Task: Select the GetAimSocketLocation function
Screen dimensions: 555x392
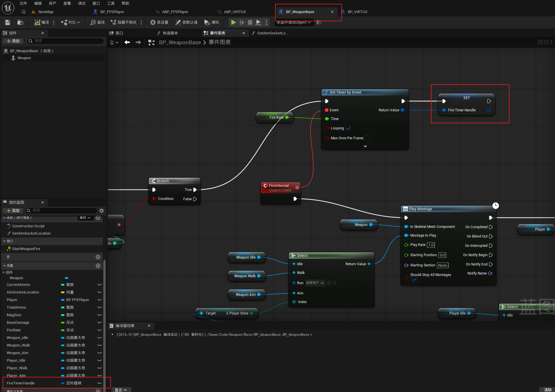Action: pos(31,233)
